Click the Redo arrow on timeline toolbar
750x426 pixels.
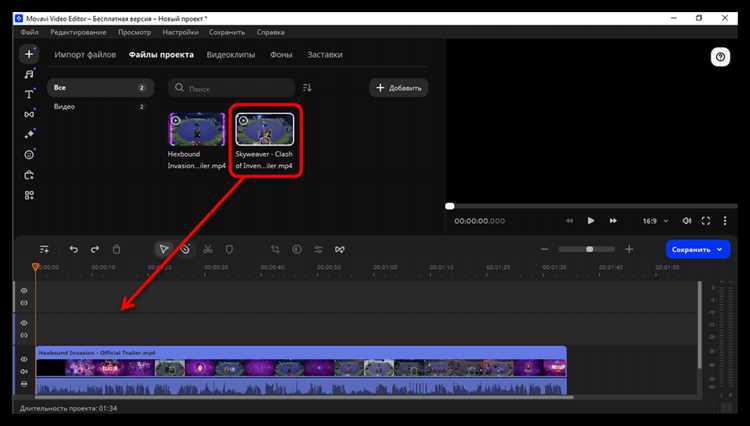(x=95, y=249)
